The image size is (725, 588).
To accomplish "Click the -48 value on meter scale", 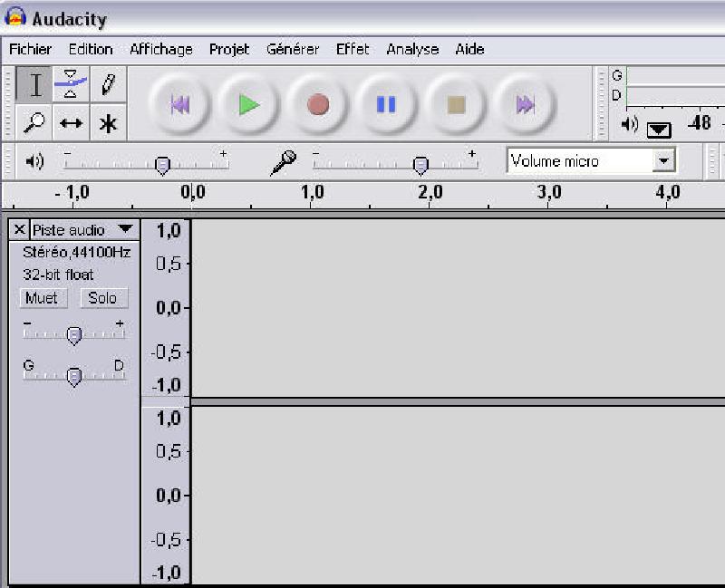I will pyautogui.click(x=699, y=123).
